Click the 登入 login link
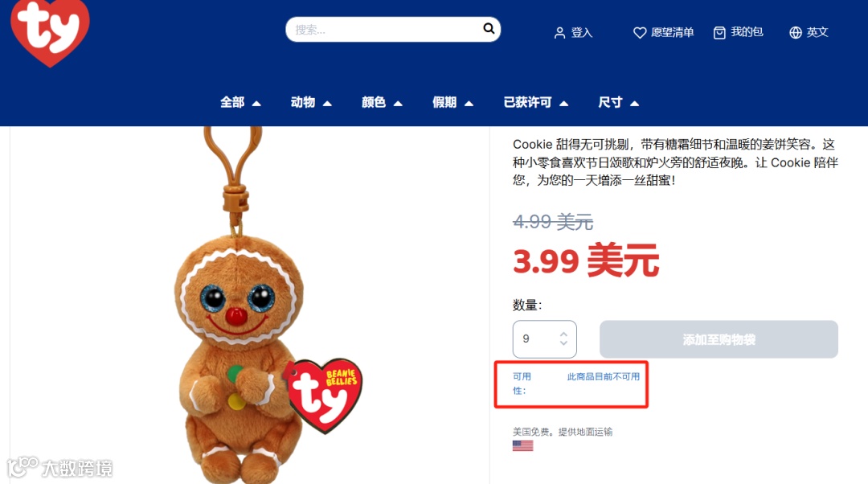 (581, 33)
